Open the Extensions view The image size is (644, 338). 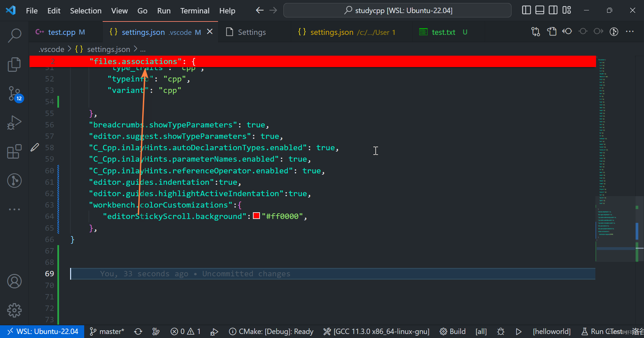coord(14,152)
